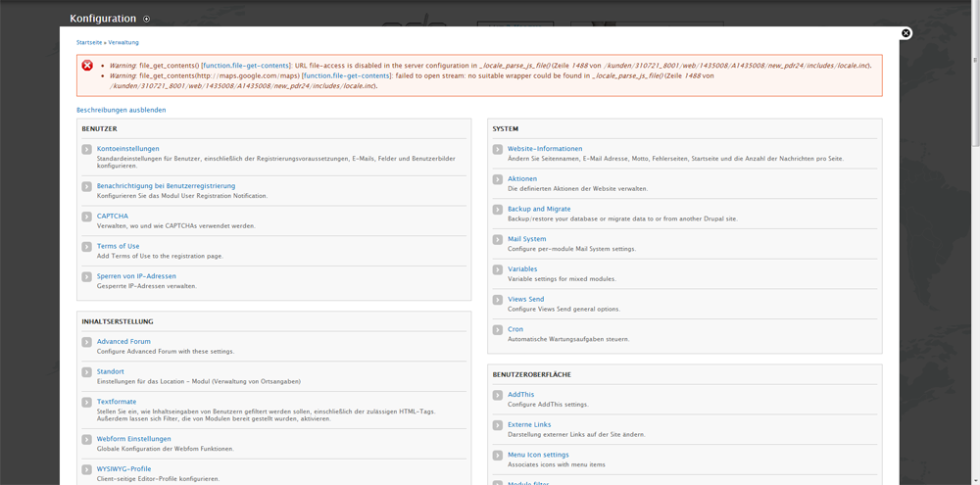Click the arrow icon beside CAPTCHA
The height and width of the screenshot is (485, 980).
click(x=87, y=217)
